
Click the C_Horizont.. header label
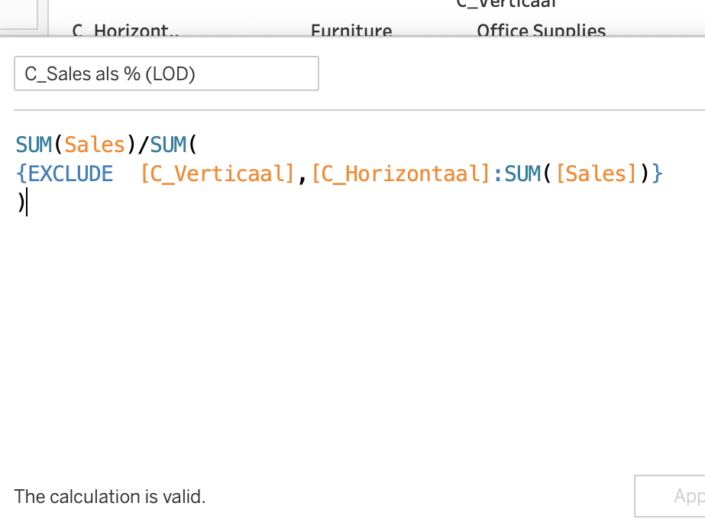125,31
